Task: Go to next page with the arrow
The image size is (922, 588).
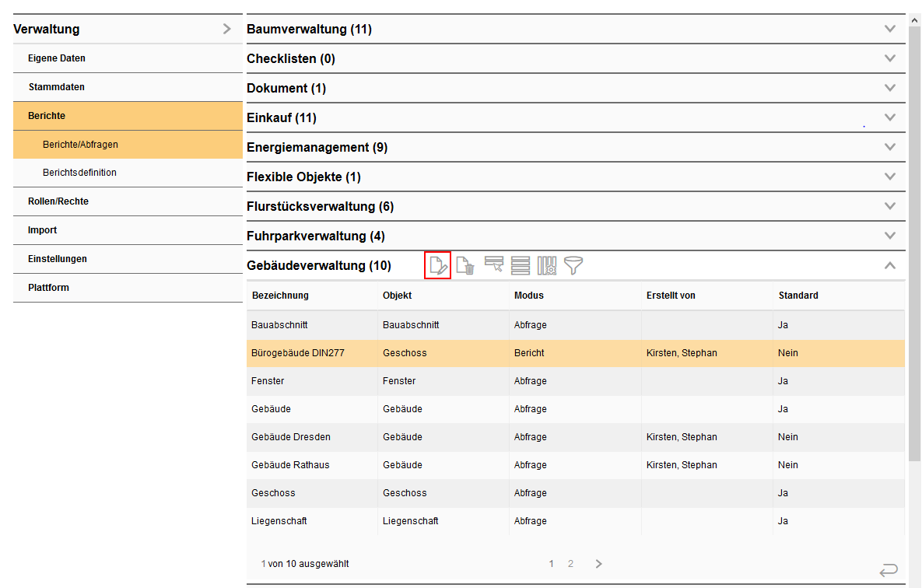Action: (598, 564)
